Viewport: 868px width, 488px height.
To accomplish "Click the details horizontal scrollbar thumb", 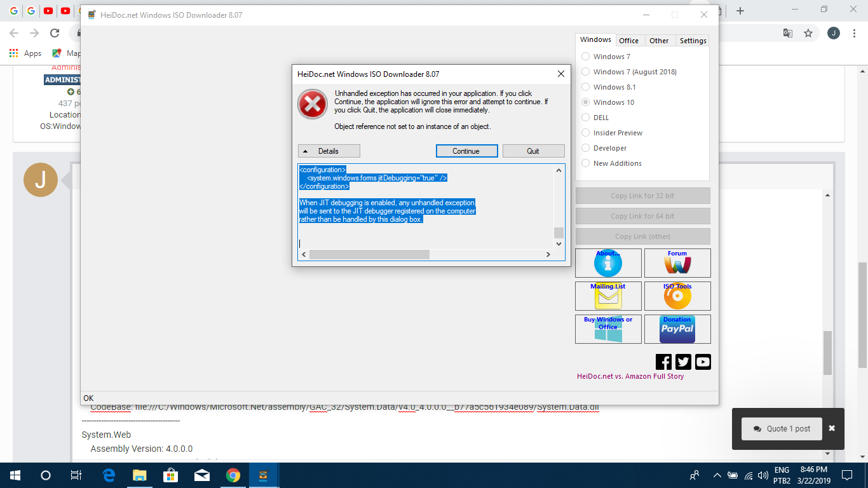I will coord(369,254).
